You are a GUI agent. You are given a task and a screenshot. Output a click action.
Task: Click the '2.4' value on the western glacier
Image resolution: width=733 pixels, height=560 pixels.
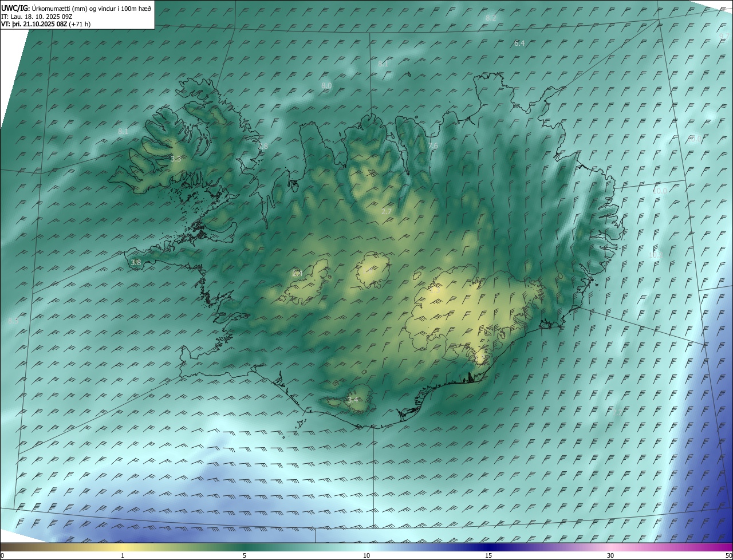(x=297, y=274)
